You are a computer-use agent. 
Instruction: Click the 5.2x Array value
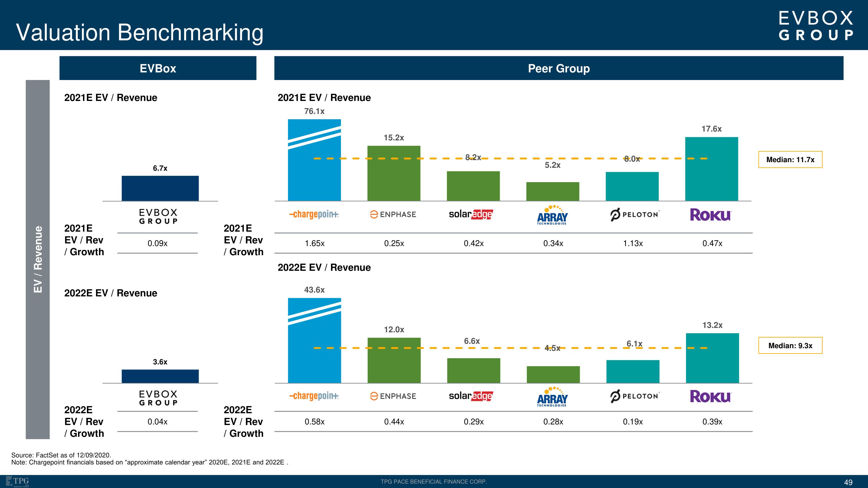coord(553,165)
